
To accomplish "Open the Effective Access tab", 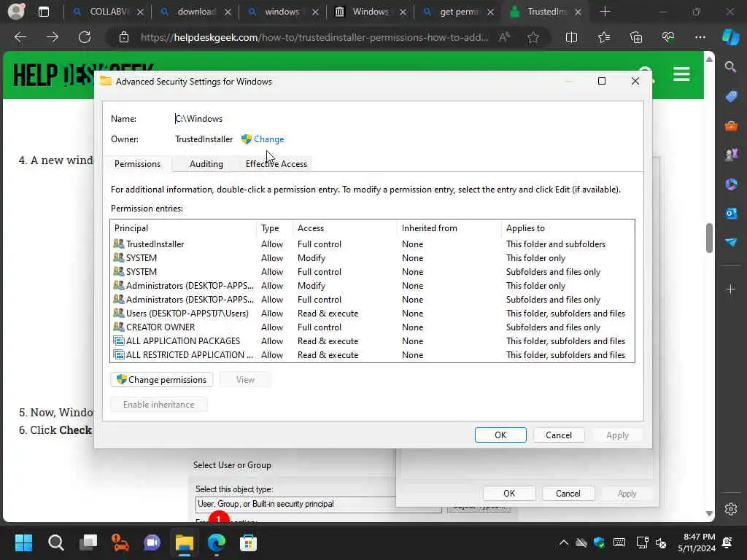I will tap(276, 164).
